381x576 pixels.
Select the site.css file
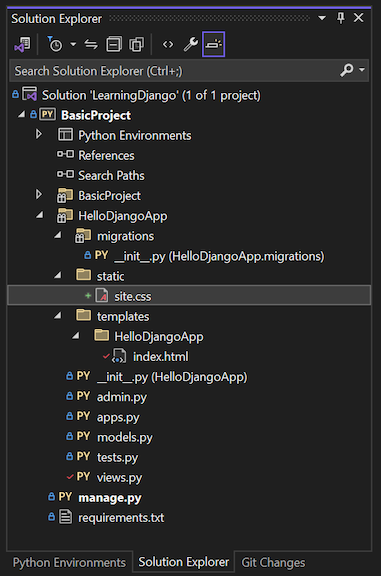(x=133, y=296)
